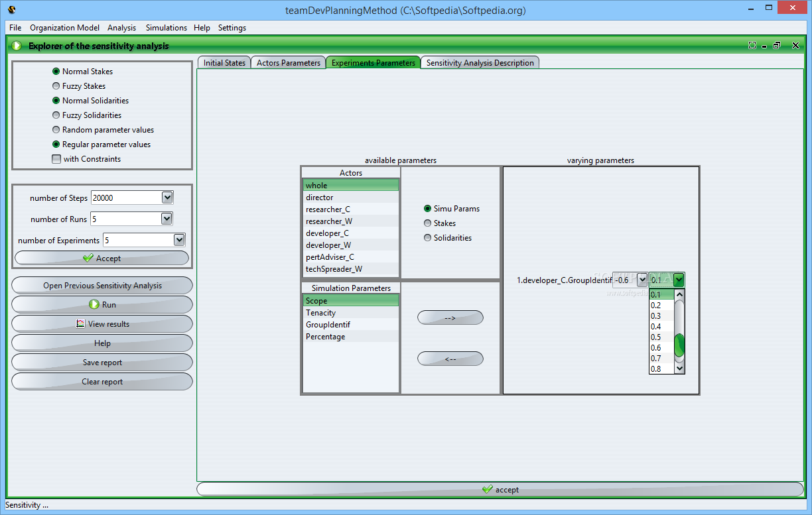Collapse the green 0.1 value dropdown
Screen dimensions: 812x515
click(679, 280)
